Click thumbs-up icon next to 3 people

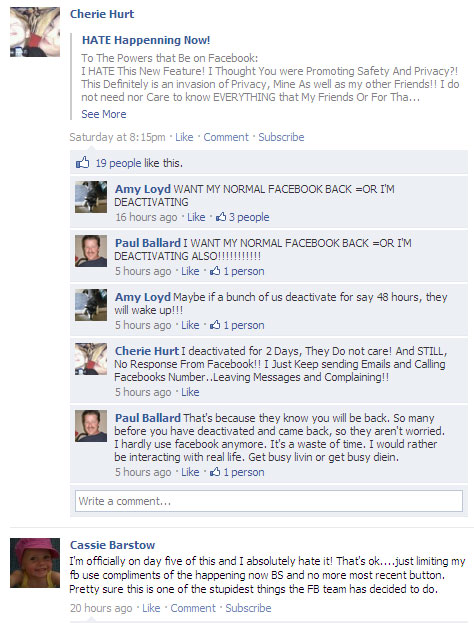(221, 217)
